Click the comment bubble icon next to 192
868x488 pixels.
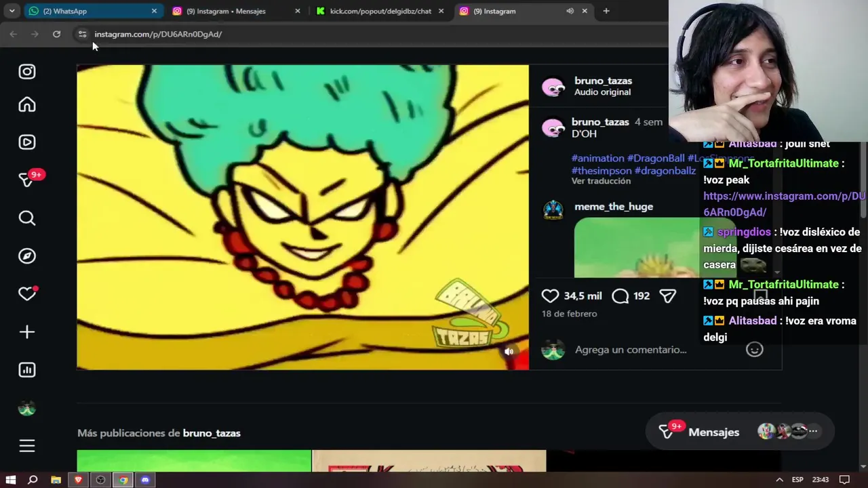(x=620, y=296)
